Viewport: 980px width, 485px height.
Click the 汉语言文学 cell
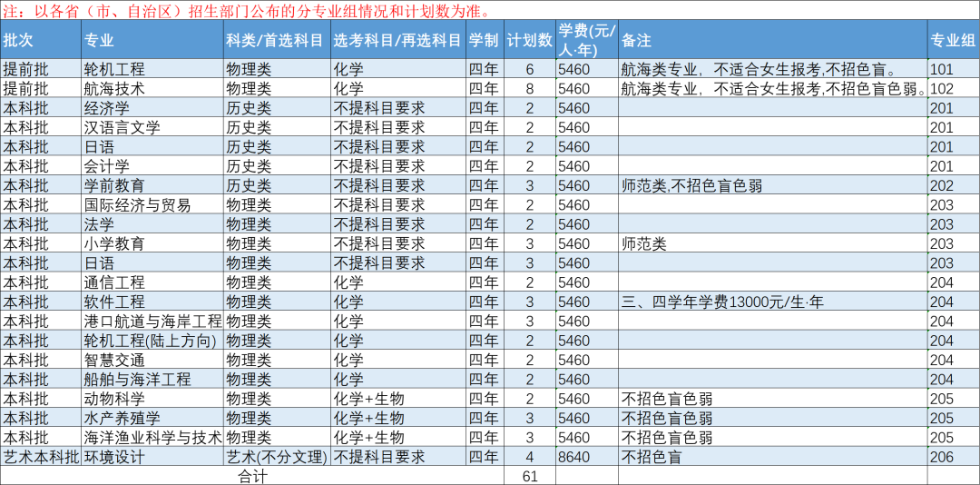[x=152, y=127]
